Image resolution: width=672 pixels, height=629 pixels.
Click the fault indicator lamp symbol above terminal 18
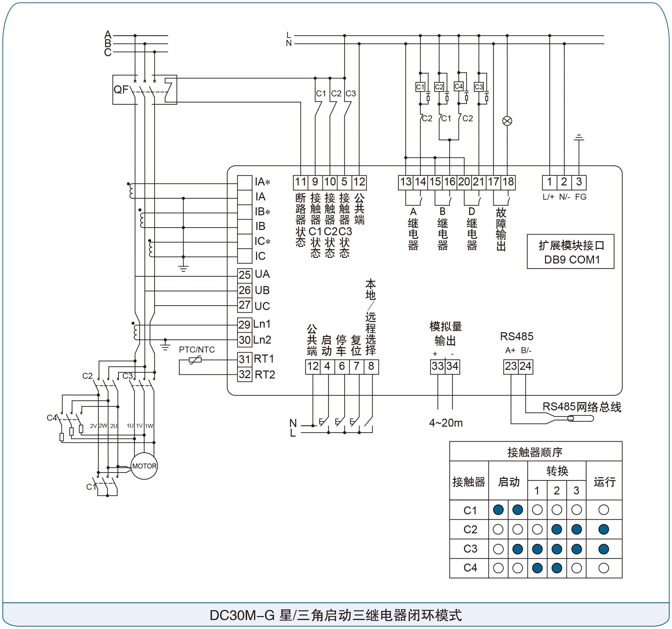[507, 121]
